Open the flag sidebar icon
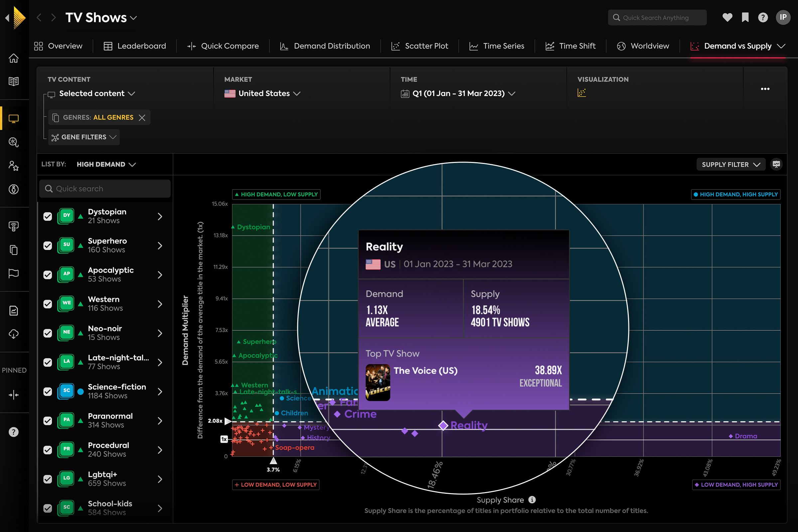Screen dimensions: 798x532 tap(14, 273)
